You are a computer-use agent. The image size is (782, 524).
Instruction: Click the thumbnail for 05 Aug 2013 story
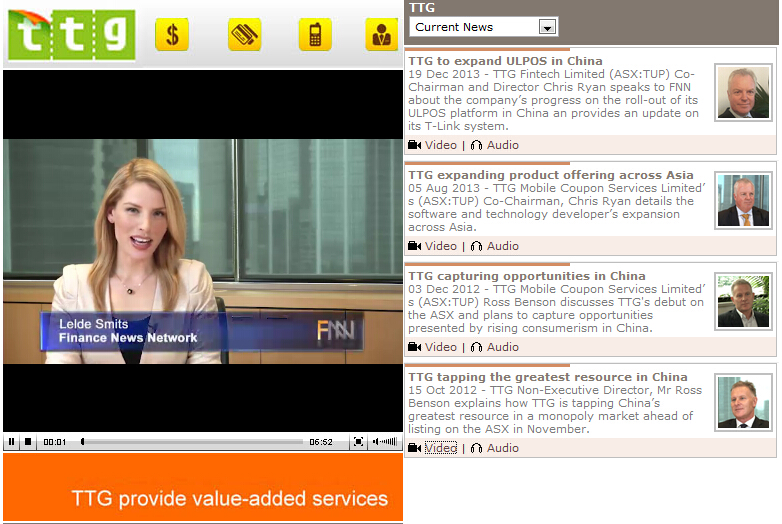tap(743, 200)
